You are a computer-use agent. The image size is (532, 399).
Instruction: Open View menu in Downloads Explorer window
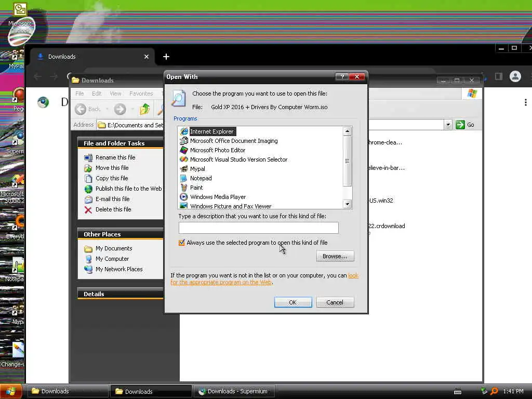tap(115, 94)
